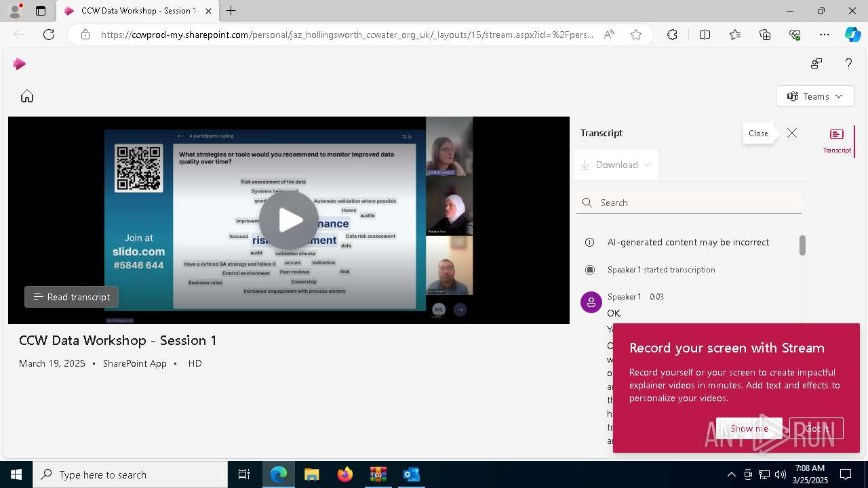Click the video title CCW Data Workshop - Session 1
Screen dimensions: 868x488
118,340
